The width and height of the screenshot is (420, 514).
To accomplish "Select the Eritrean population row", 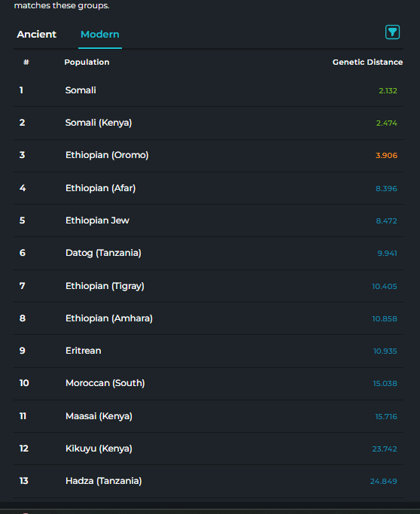I will [x=208, y=351].
